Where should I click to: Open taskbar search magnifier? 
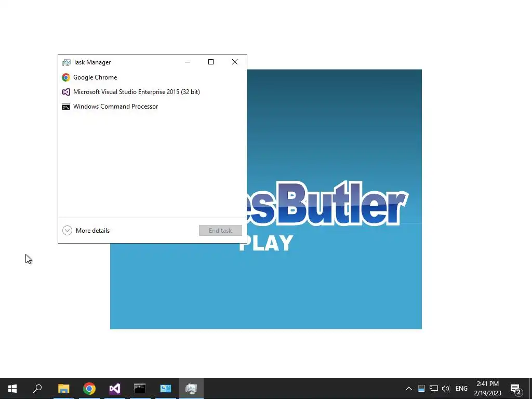tap(37, 389)
